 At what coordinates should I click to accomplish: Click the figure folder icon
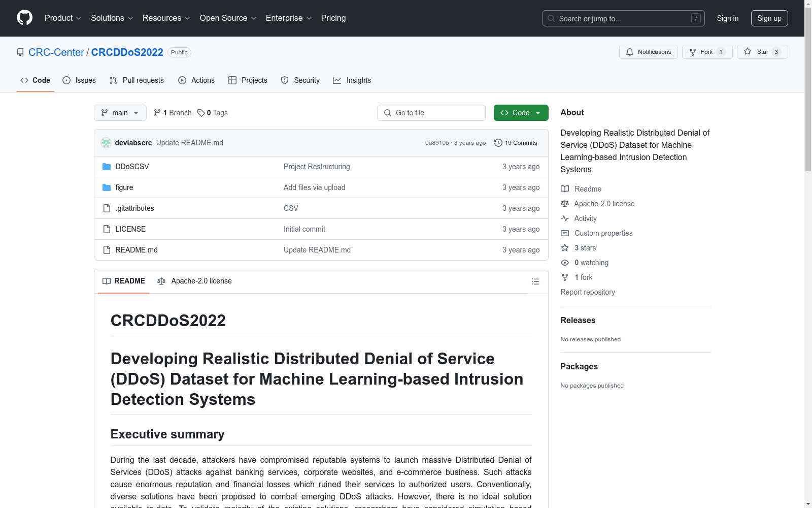107,187
